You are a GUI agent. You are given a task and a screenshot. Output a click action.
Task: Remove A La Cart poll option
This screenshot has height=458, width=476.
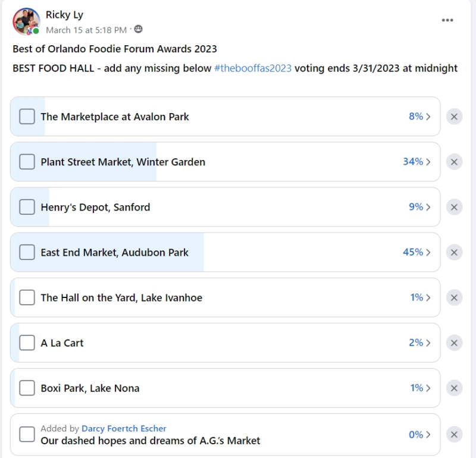454,343
